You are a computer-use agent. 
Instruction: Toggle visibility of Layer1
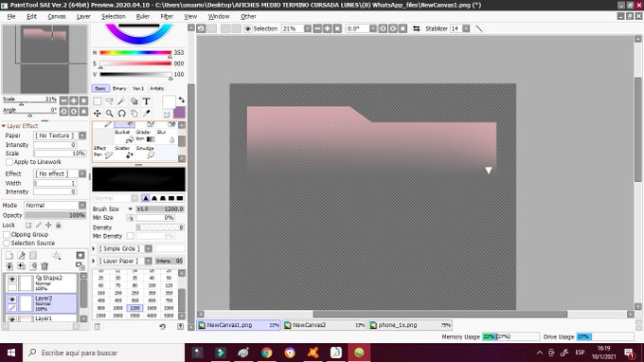[x=12, y=318]
